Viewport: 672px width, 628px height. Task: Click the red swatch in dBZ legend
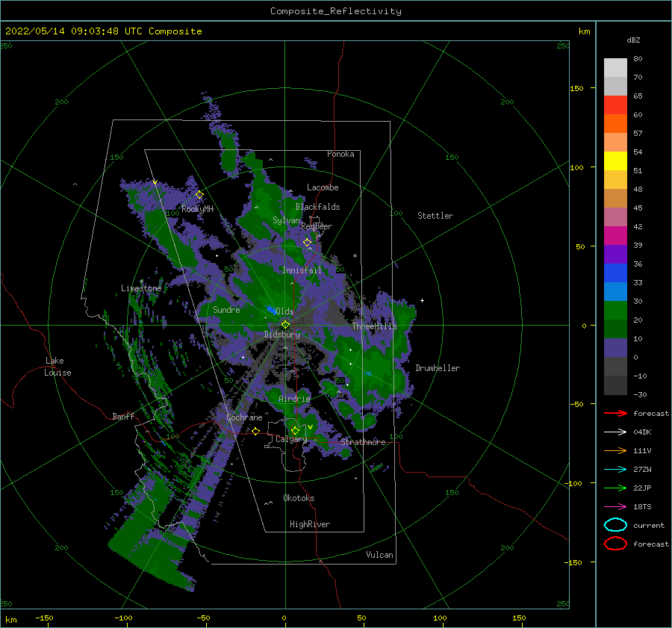[615, 105]
